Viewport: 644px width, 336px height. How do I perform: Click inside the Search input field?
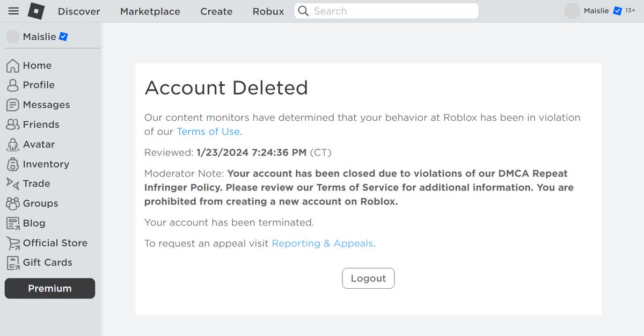[x=386, y=11]
